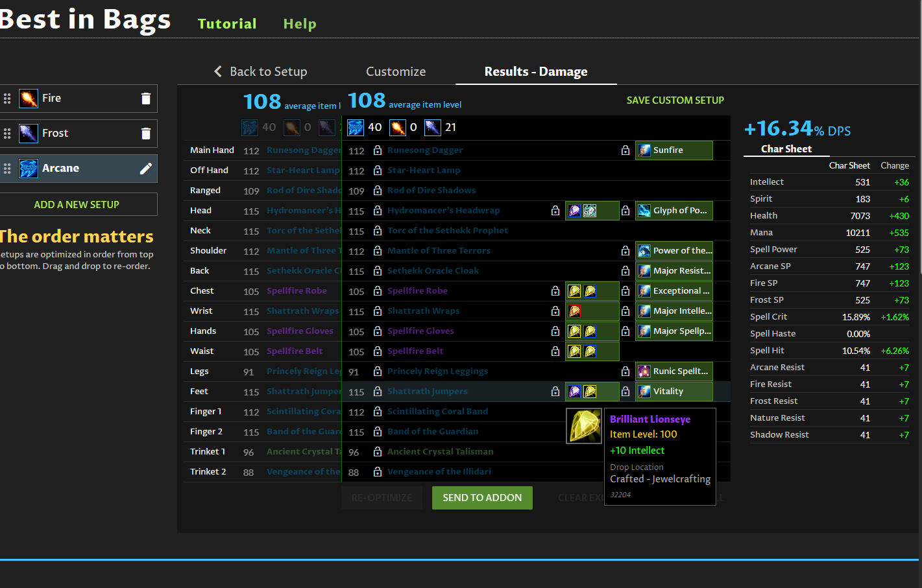
Task: Click SAVE CUSTOM SETUP link
Action: [675, 100]
